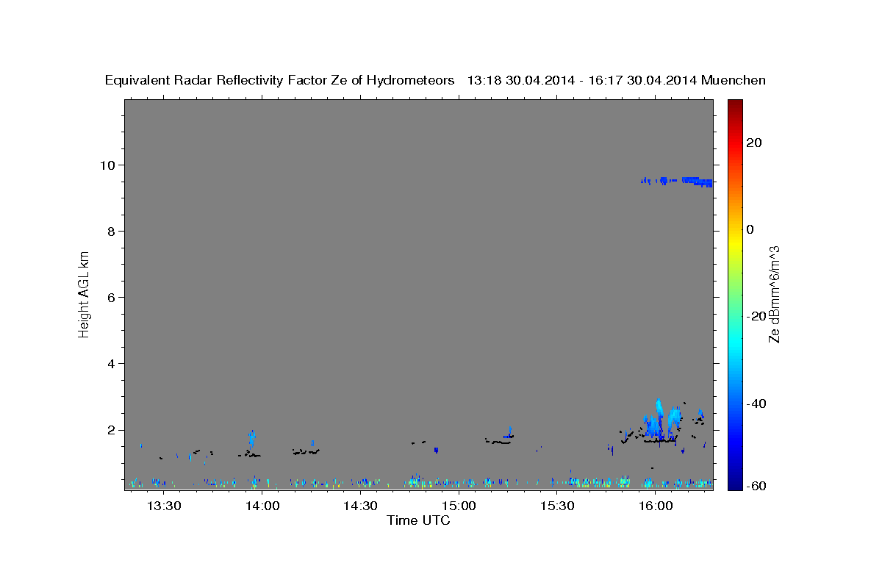882x588 pixels.
Task: Click the '15:00' time tick label
Action: point(459,506)
